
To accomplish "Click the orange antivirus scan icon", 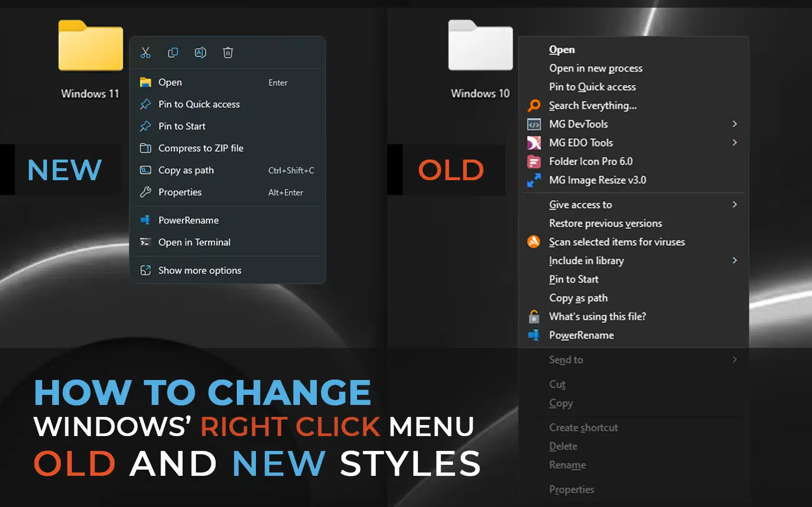I will (534, 242).
